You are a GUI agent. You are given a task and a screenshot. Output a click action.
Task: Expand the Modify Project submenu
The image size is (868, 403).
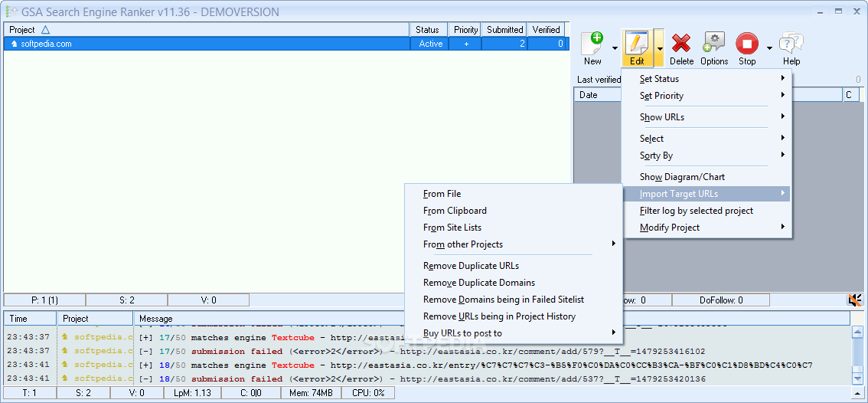(x=707, y=228)
